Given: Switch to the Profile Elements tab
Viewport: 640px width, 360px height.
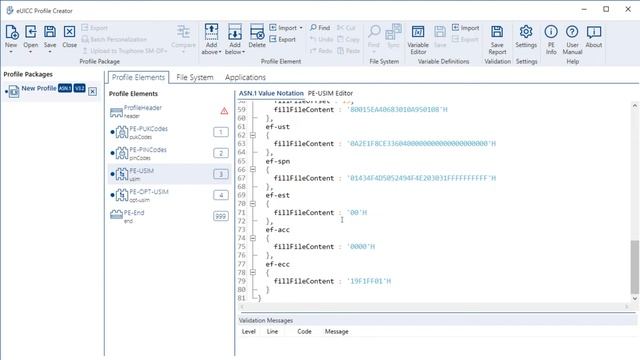Looking at the screenshot, I should pyautogui.click(x=138, y=77).
